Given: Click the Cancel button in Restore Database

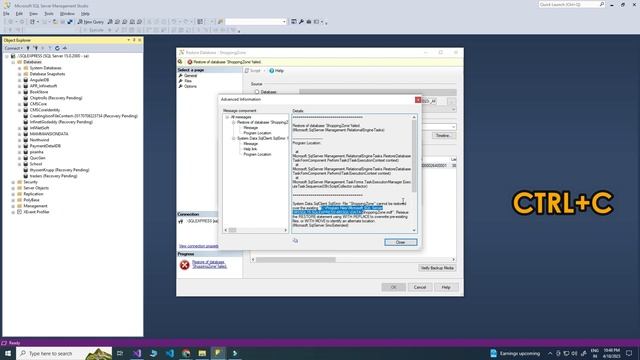Looking at the screenshot, I should pos(420,287).
